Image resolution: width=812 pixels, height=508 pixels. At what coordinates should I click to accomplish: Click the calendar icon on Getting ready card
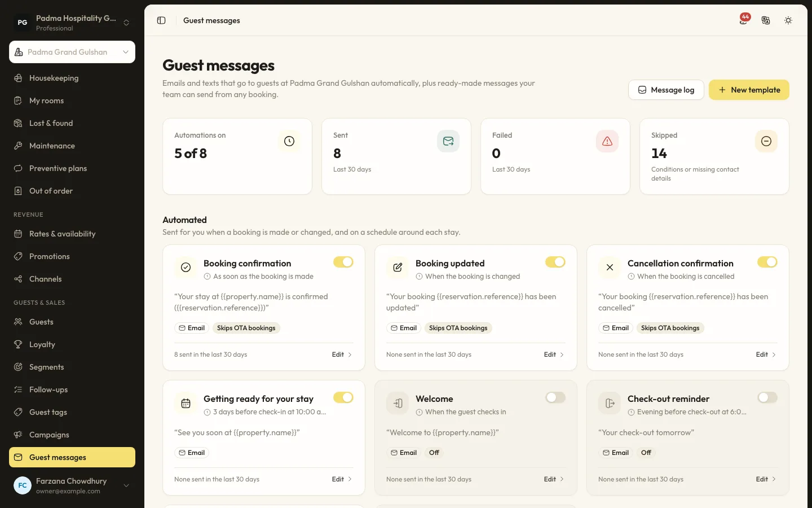186,403
